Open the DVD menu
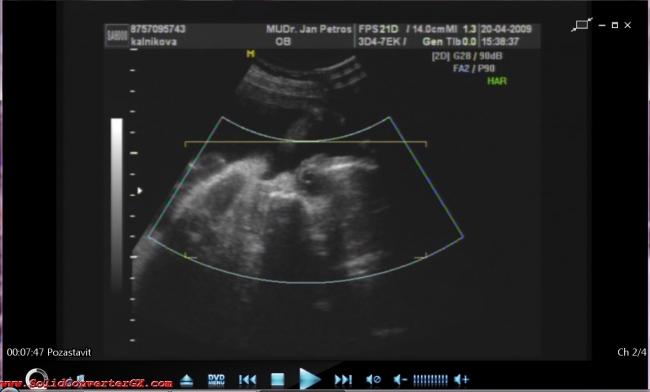 (x=216, y=380)
